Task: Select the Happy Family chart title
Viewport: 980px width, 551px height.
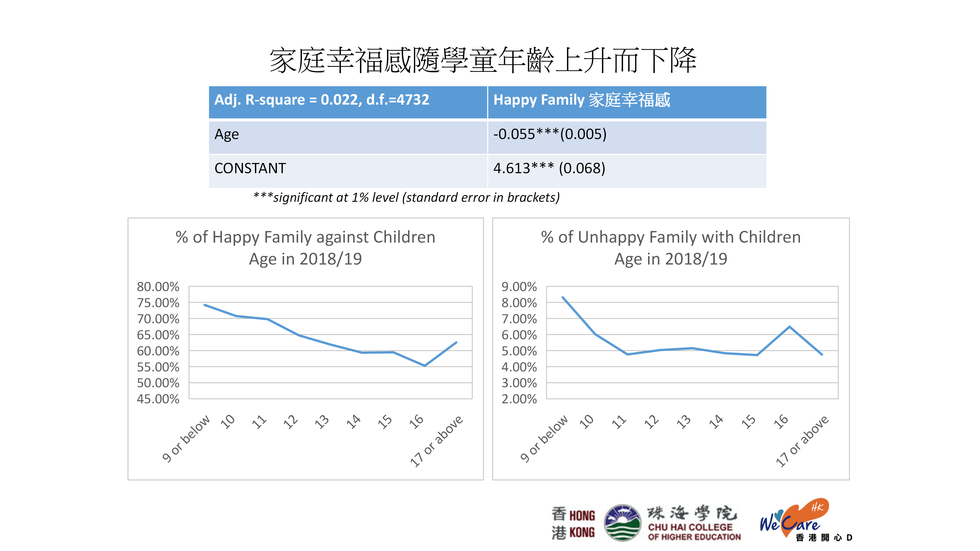Action: [305, 247]
